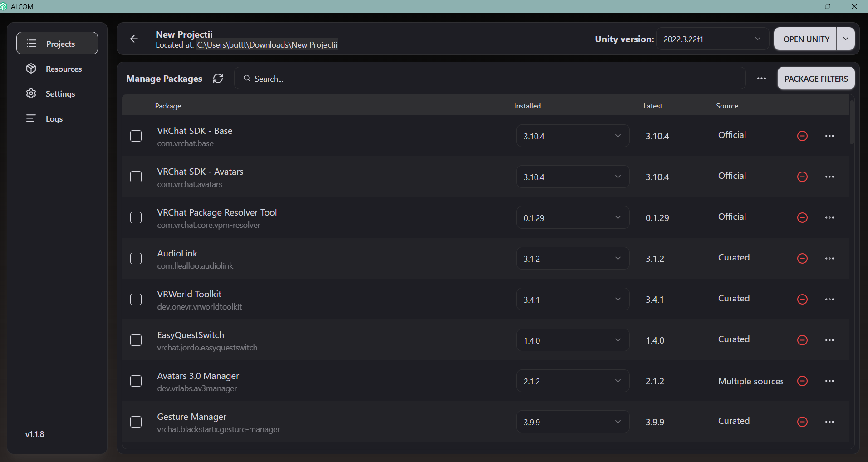Screen dimensions: 868x462
Task: Open the more options menu beside the search box
Action: [761, 79]
